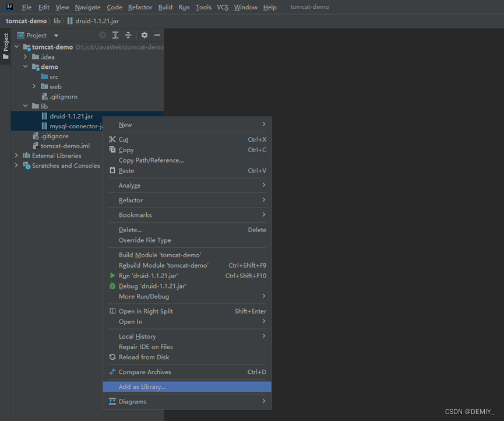504x421 pixels.
Task: Click the web folder icon
Action: [x=44, y=86]
